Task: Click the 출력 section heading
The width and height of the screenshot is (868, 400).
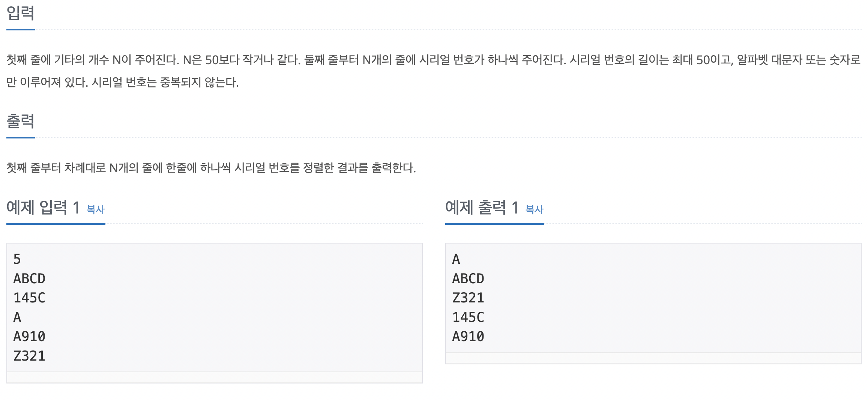Action: point(21,121)
